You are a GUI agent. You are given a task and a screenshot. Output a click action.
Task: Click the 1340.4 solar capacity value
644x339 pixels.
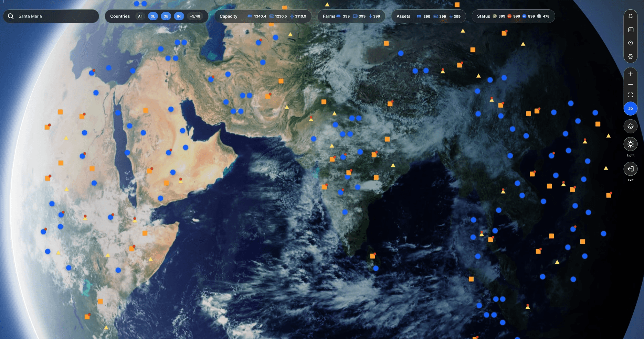pos(260,16)
